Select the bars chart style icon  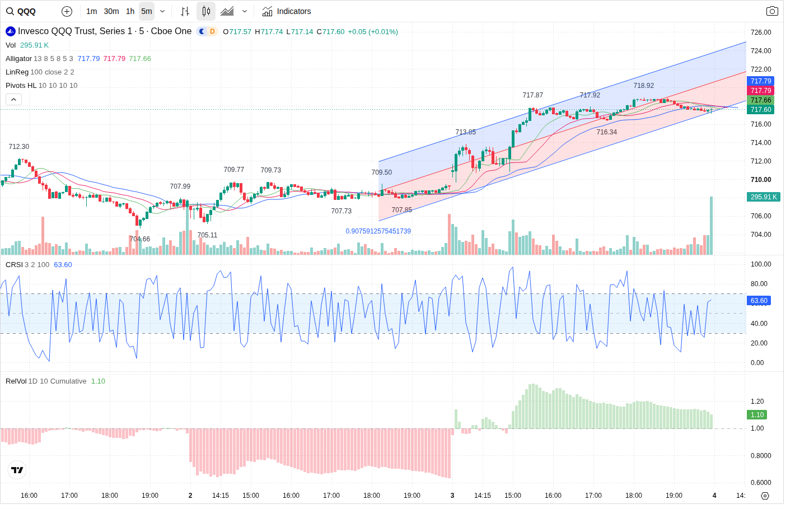tap(185, 11)
